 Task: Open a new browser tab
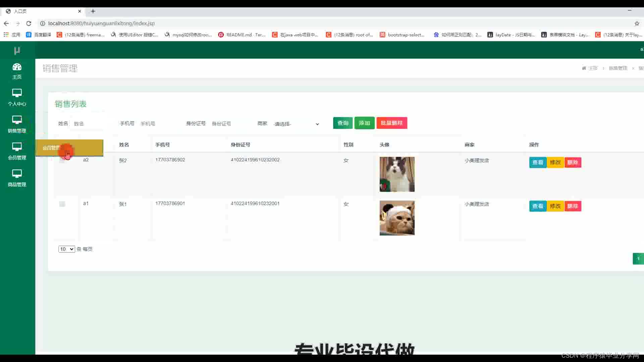pos(93,11)
